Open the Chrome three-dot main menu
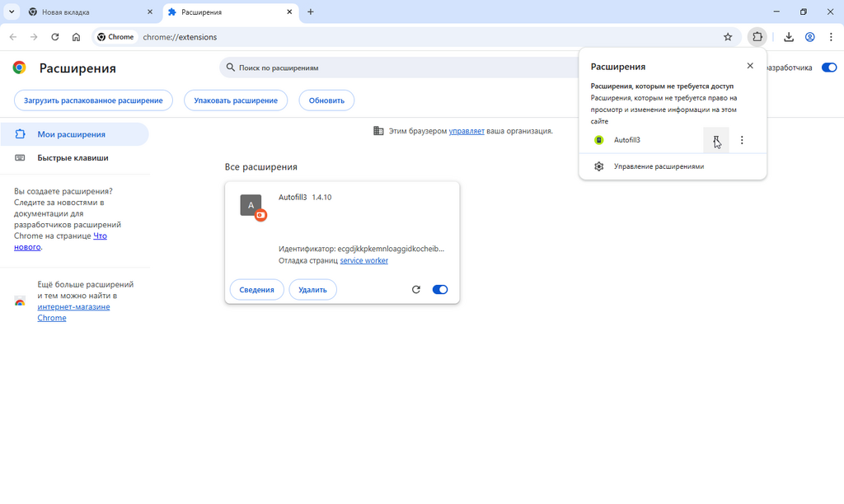 [x=831, y=37]
